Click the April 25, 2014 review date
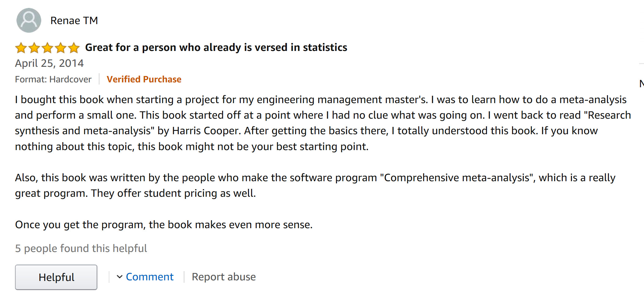 point(49,63)
